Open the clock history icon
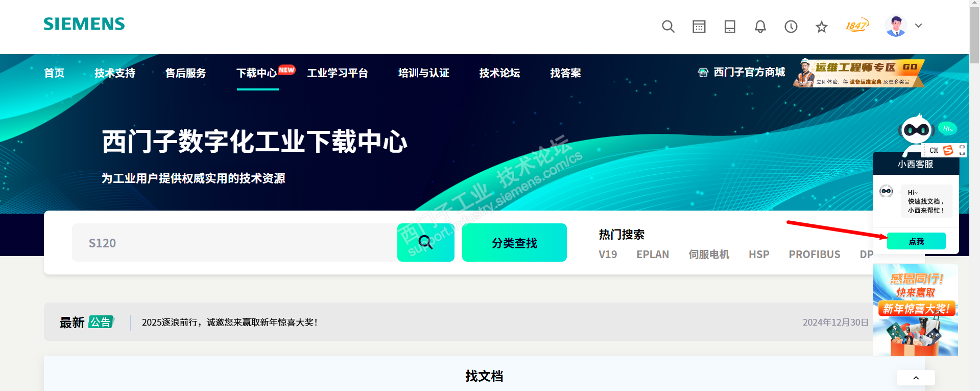This screenshot has width=980, height=391. (791, 27)
